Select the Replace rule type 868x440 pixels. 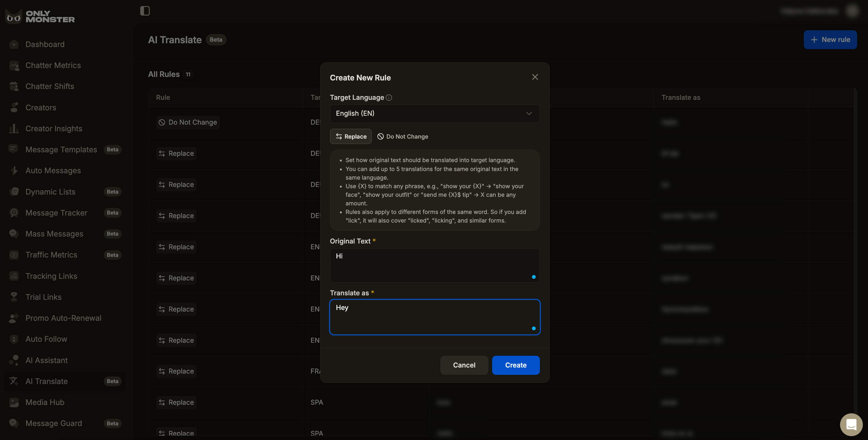click(x=350, y=136)
